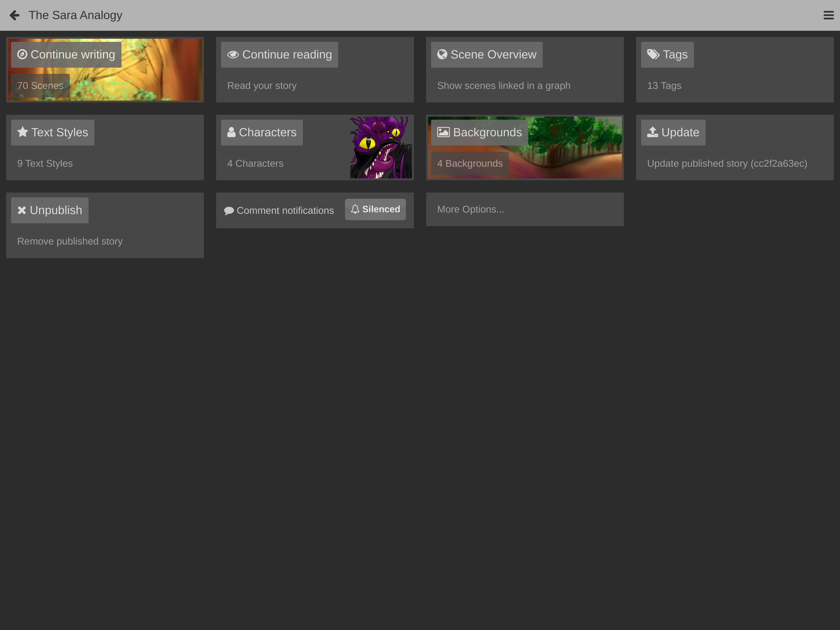The image size is (840, 630).
Task: Click the speech bubble comment icon
Action: click(229, 211)
